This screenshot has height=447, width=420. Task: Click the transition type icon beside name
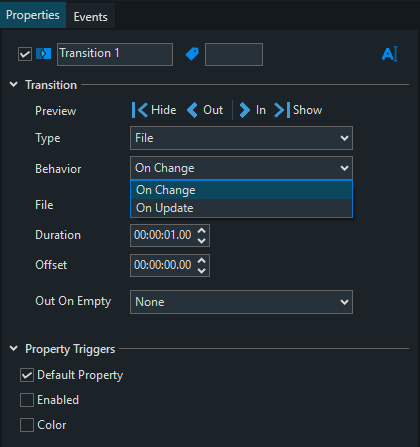click(44, 54)
